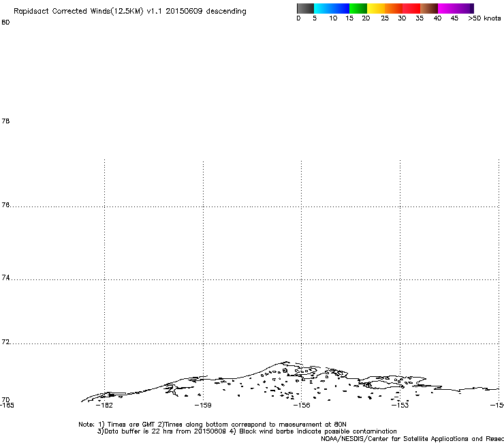Click the longitude label -162
Viewport: 504px width, 443px height.
104,406
